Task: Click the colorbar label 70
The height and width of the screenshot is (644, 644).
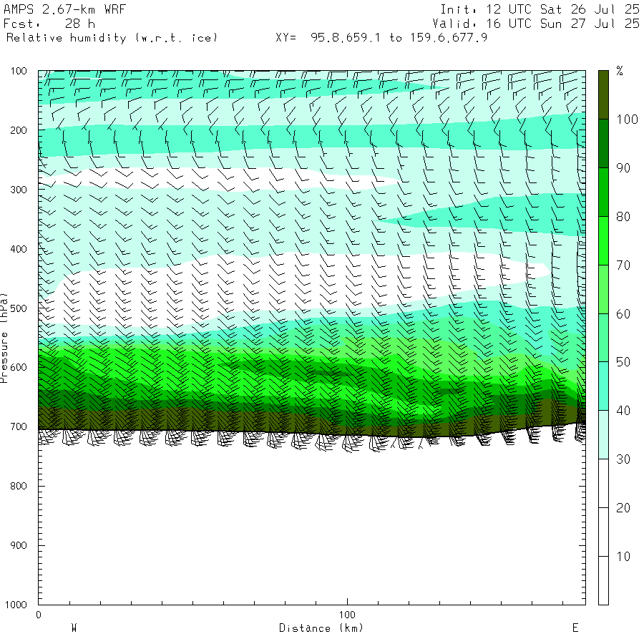Action: click(623, 265)
